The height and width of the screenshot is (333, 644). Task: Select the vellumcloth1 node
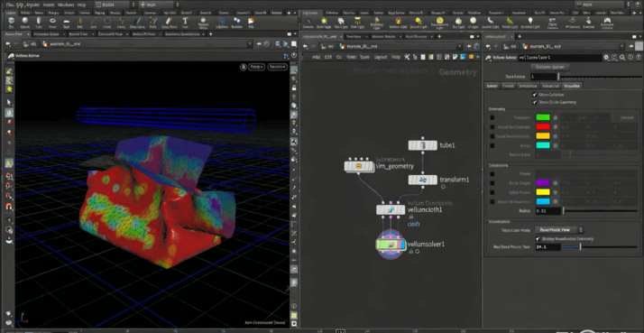391,209
